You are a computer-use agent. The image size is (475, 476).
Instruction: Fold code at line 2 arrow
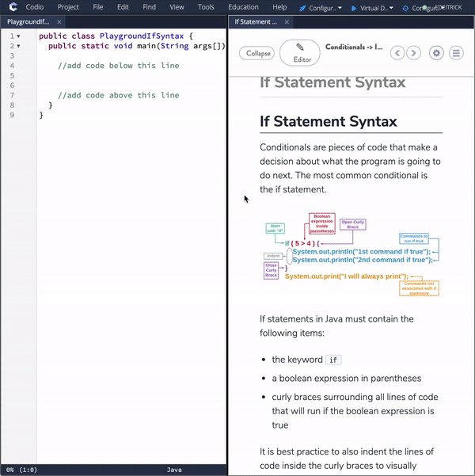click(18, 46)
